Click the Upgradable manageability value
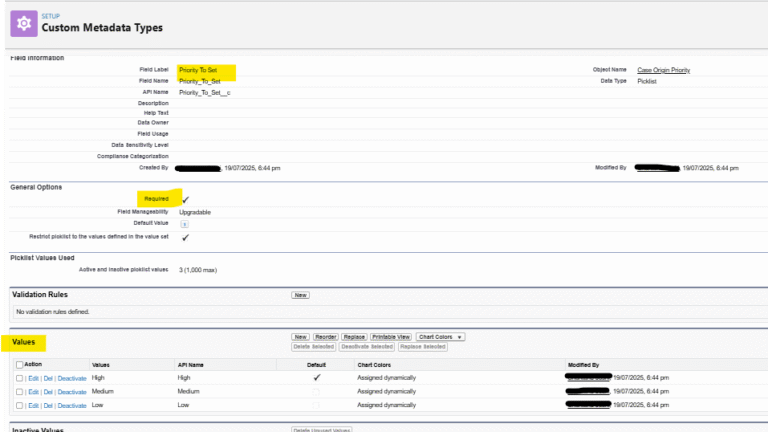The width and height of the screenshot is (768, 432). coord(195,212)
